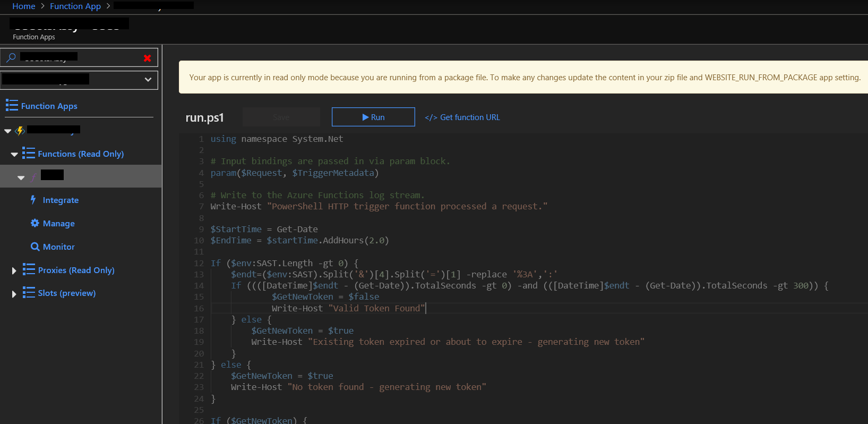Image resolution: width=868 pixels, height=424 pixels.
Task: Click the Integrate lightning icon
Action: pos(33,200)
